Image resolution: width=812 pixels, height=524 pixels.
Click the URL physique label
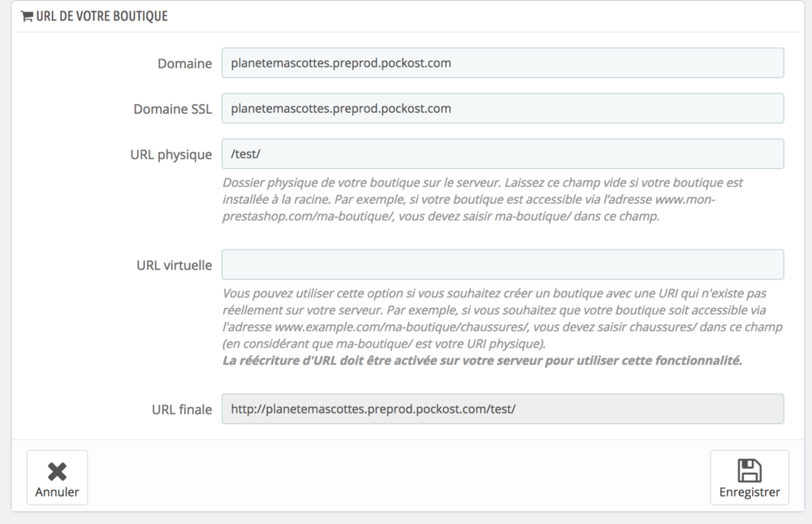pyautogui.click(x=171, y=154)
